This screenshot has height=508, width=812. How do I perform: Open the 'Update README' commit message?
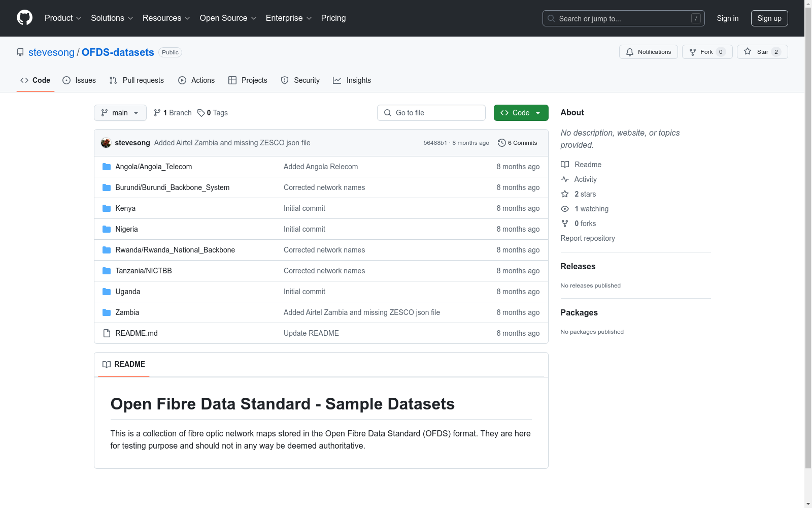(x=311, y=333)
